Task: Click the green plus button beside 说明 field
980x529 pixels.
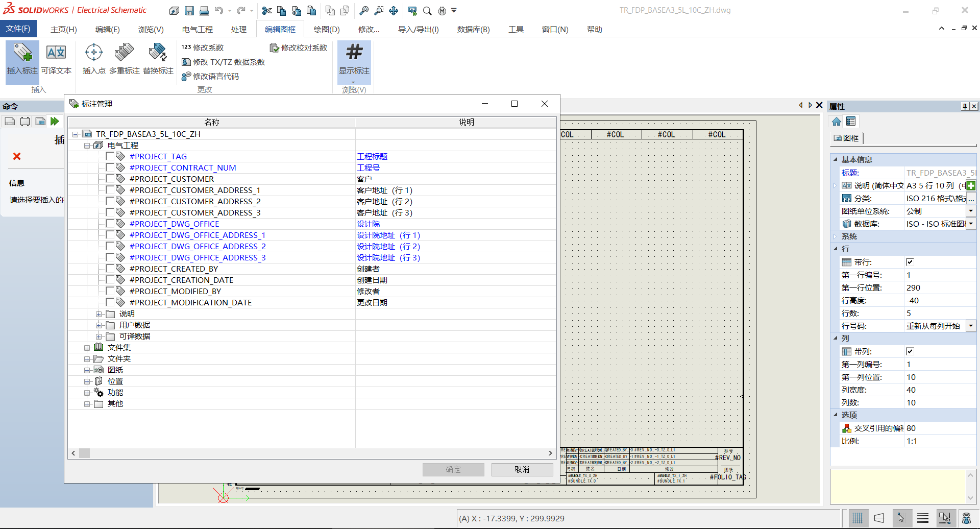Action: click(971, 185)
